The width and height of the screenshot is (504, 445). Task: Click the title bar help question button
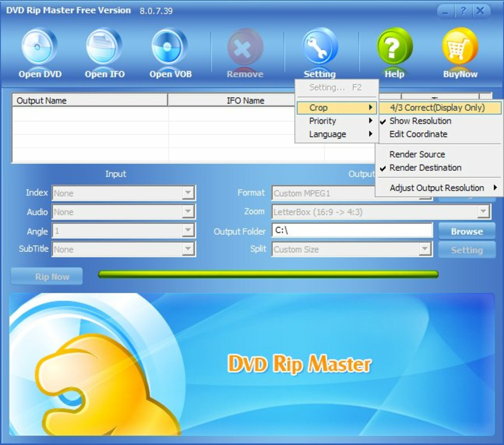(x=463, y=12)
